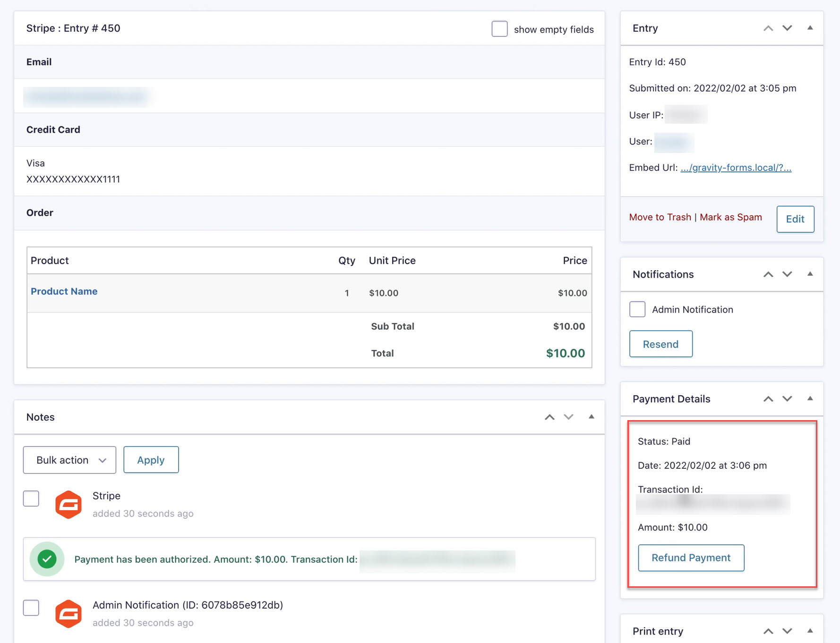Click the Resend notification button
The width and height of the screenshot is (840, 643).
[661, 344]
